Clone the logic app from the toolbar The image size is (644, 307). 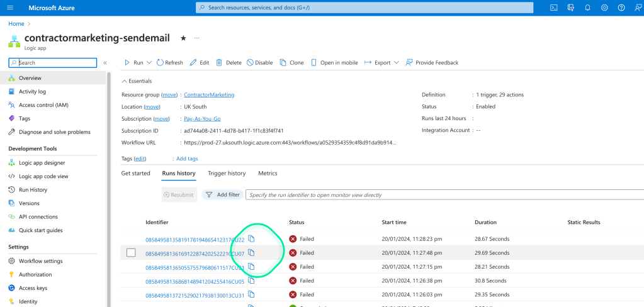[x=291, y=63]
